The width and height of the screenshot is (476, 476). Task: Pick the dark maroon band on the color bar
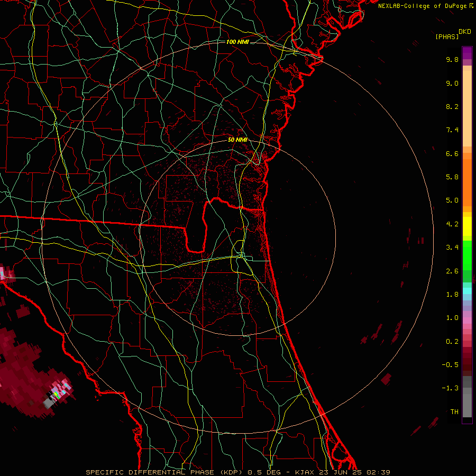click(467, 361)
